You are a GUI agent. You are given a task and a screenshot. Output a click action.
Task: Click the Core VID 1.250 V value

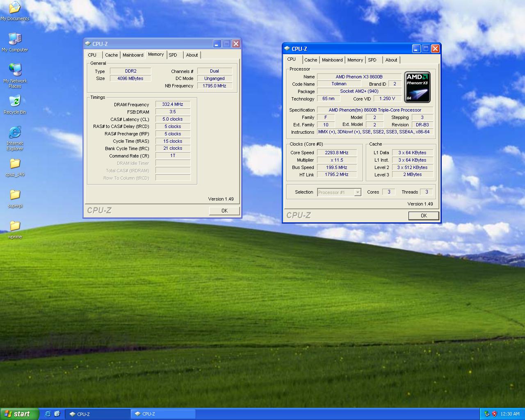(x=387, y=98)
